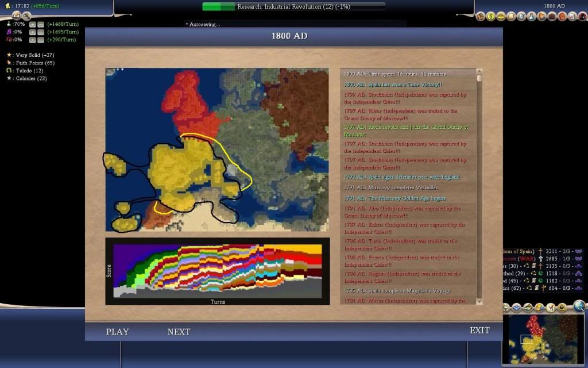Open the Foreign Advisor scroll icon
588x368 pixels.
click(x=511, y=16)
